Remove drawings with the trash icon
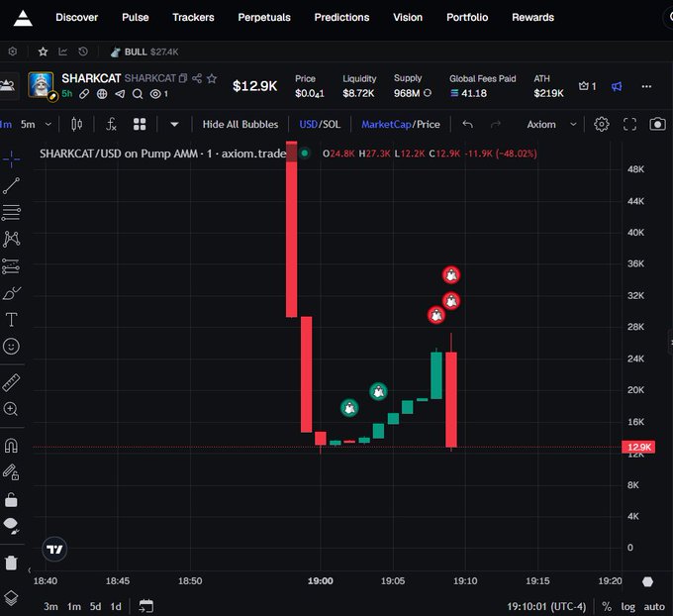 pyautogui.click(x=11, y=563)
